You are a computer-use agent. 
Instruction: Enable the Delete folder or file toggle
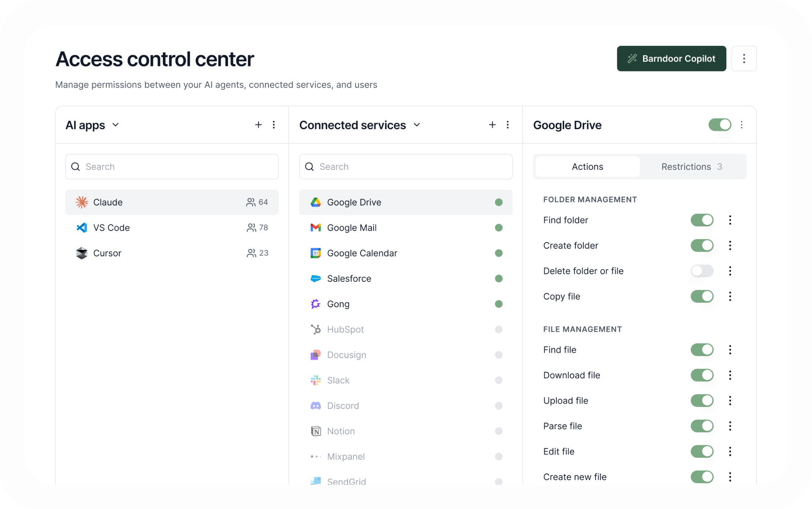pyautogui.click(x=702, y=271)
